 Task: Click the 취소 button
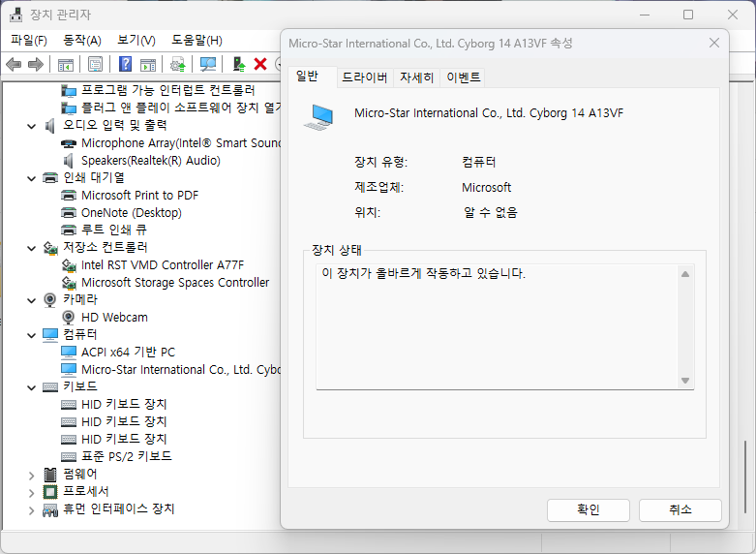point(680,510)
